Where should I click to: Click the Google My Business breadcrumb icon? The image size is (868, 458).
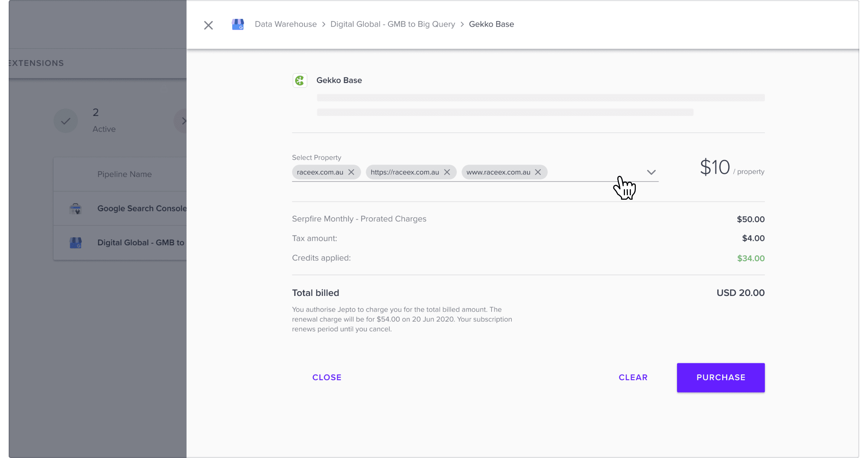(238, 24)
